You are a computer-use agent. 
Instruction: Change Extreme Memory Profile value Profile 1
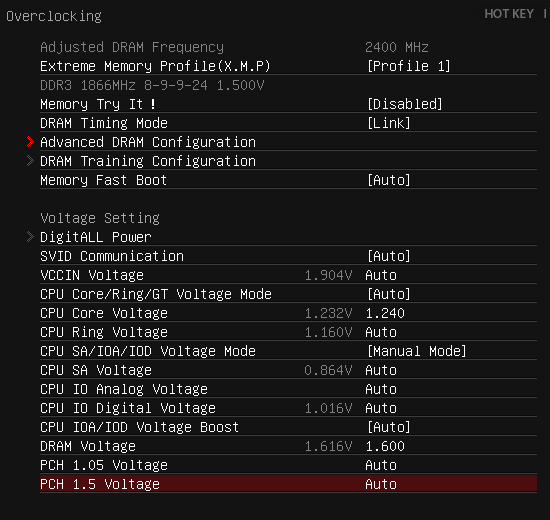coord(409,66)
